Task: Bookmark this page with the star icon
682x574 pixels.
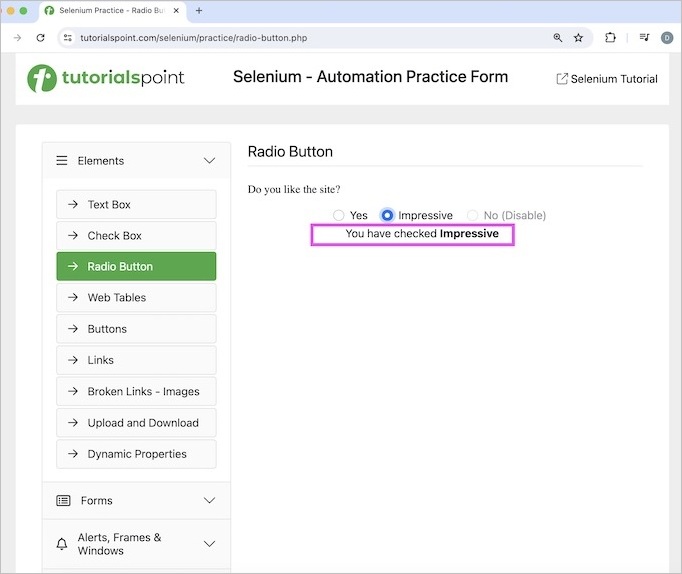Action: pyautogui.click(x=578, y=38)
